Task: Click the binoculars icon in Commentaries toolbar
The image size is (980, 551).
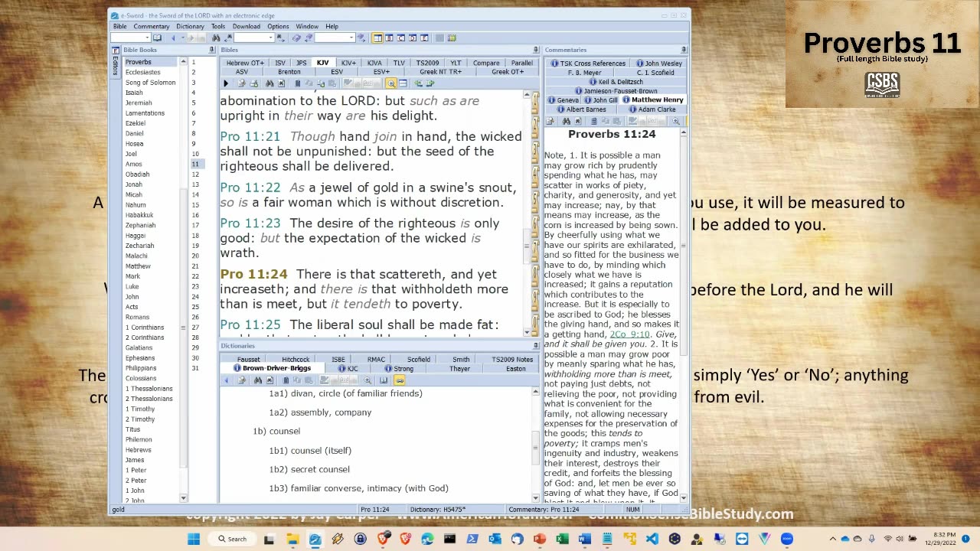Action: coord(566,121)
